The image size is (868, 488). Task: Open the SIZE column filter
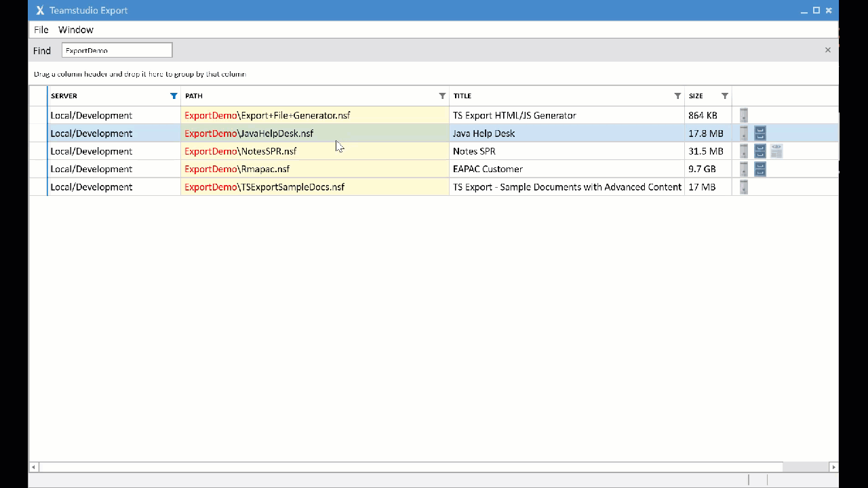coord(724,96)
